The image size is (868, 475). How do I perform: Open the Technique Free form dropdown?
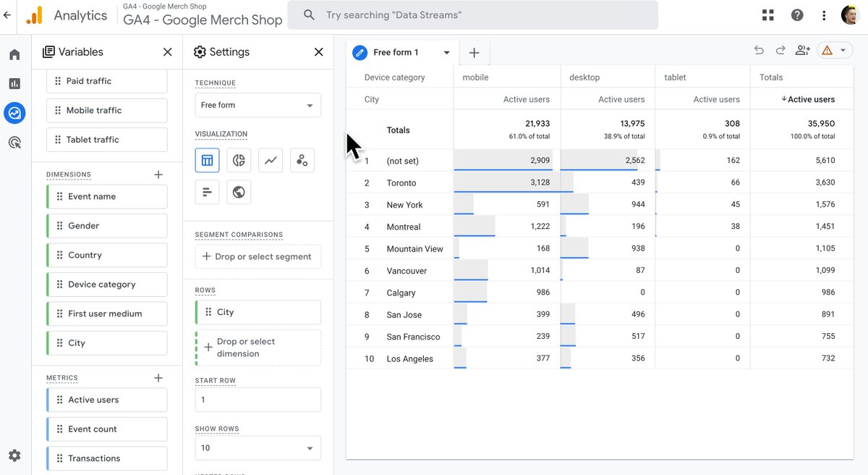click(x=258, y=105)
